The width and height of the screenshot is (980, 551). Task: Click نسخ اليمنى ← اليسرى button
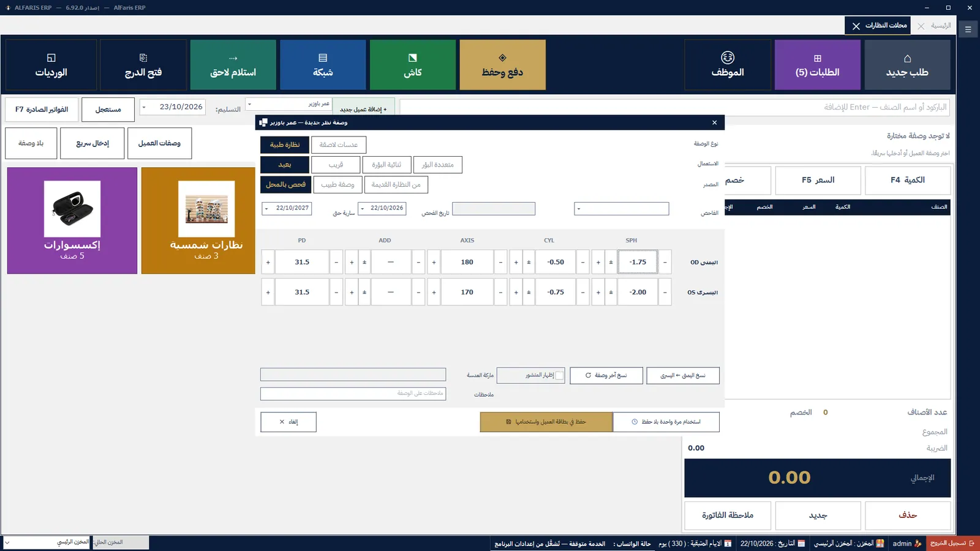click(683, 375)
